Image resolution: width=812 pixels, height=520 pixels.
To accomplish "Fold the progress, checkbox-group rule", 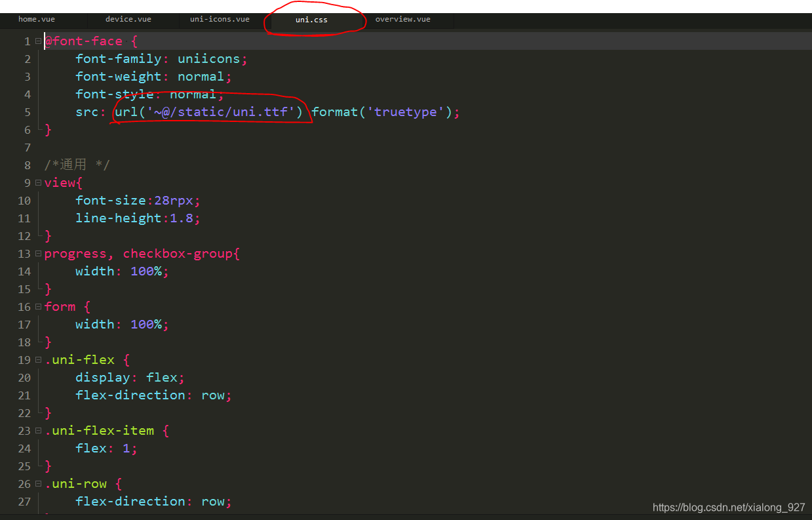I will click(39, 254).
